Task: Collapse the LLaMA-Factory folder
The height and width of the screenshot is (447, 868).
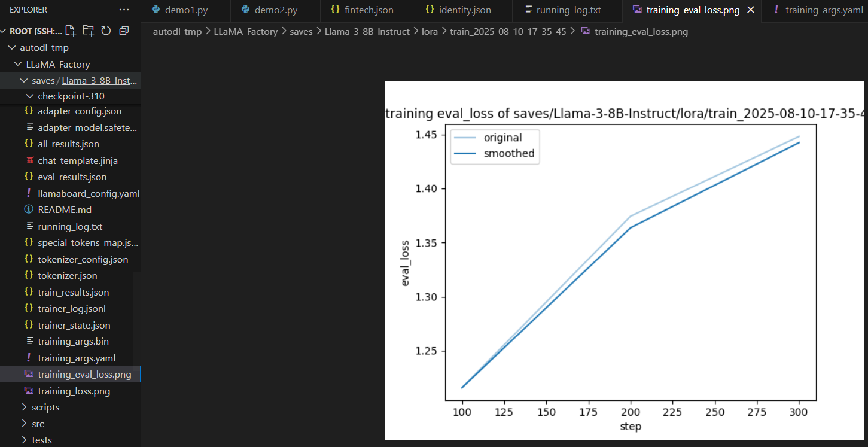Action: point(19,64)
